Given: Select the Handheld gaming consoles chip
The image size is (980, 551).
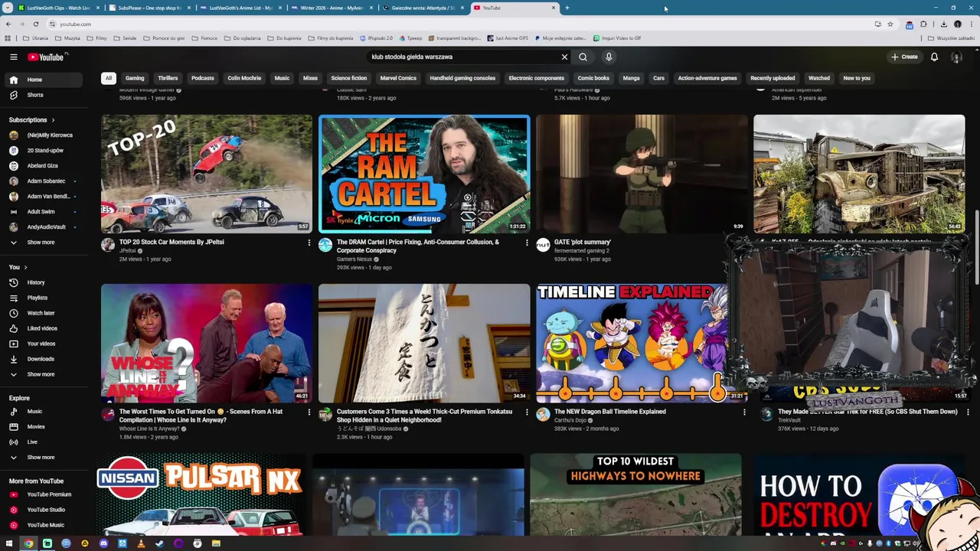Looking at the screenshot, I should point(462,78).
